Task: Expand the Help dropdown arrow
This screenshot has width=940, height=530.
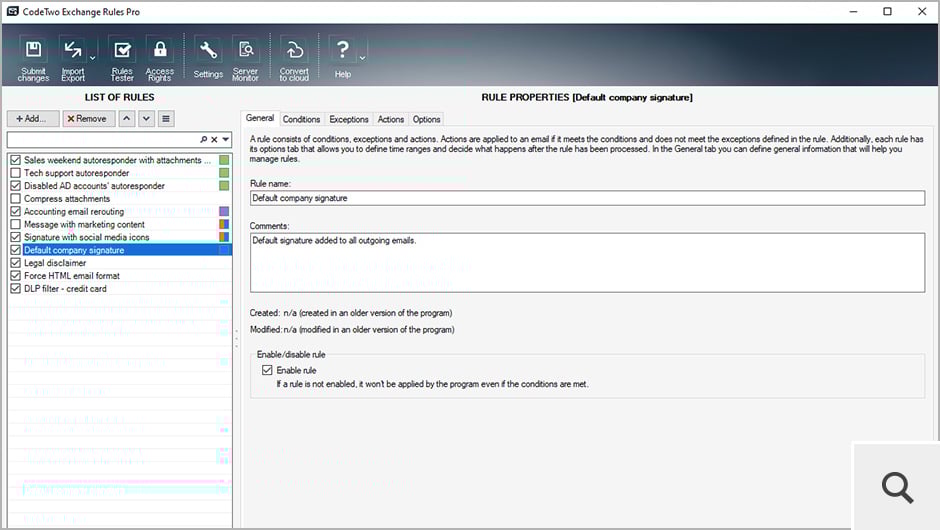Action: tap(362, 58)
